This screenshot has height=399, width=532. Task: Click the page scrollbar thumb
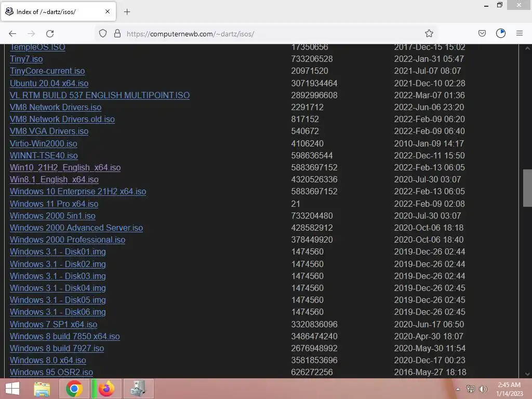(527, 188)
